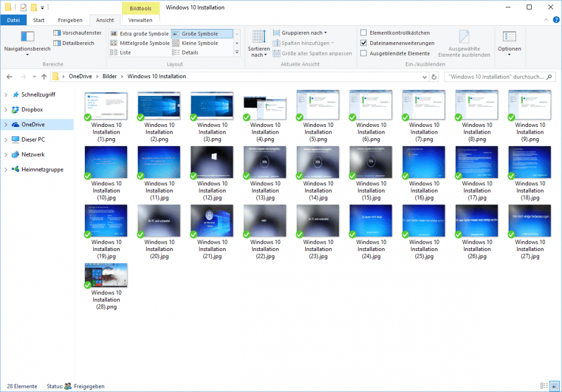Click properties icon in quick access toolbar
Viewport: 562px width, 392px height.
[x=23, y=7]
